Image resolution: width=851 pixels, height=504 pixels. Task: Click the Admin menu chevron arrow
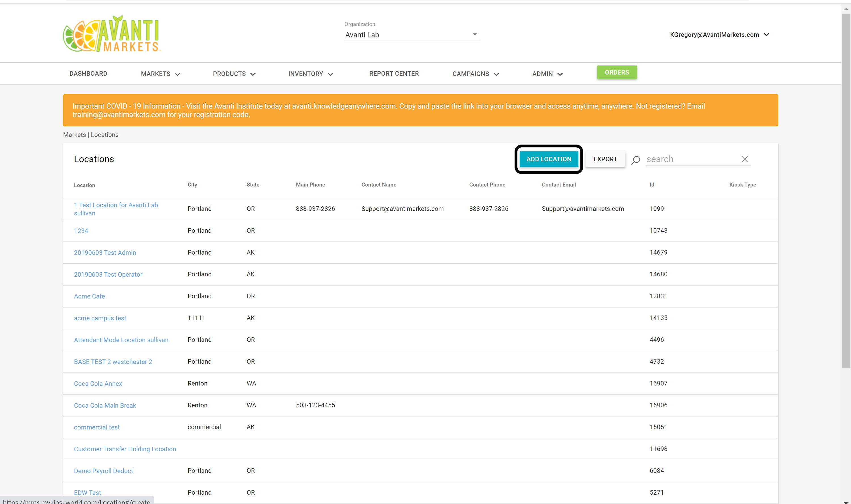560,74
